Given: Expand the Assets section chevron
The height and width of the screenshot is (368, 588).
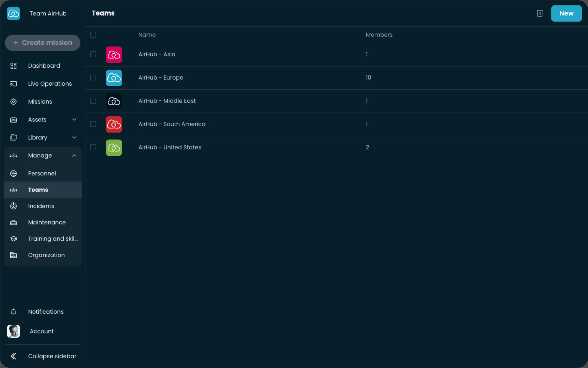Looking at the screenshot, I should [x=74, y=120].
